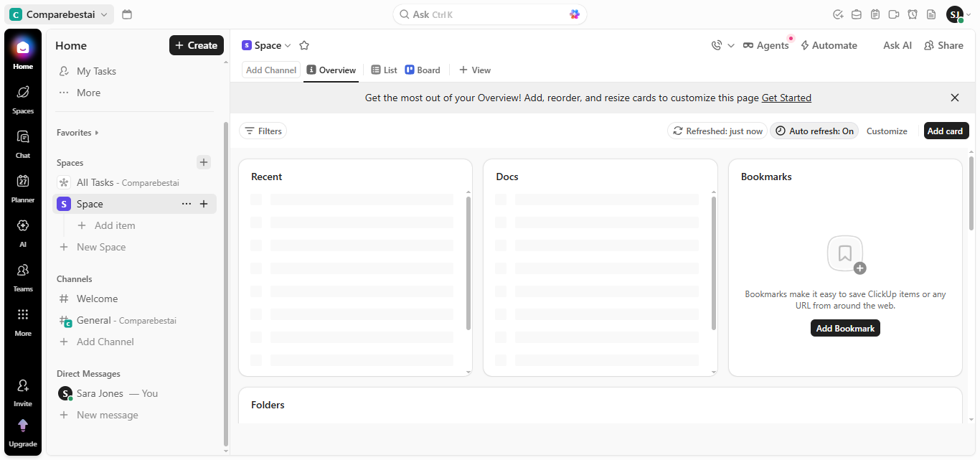Switch to the Overview tab
980x460 pixels.
(331, 70)
